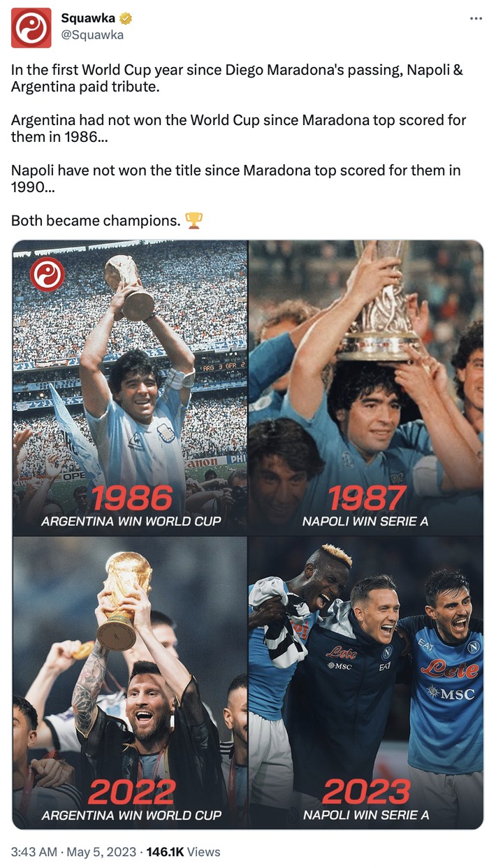Open the three-dot more options menu

(x=476, y=19)
